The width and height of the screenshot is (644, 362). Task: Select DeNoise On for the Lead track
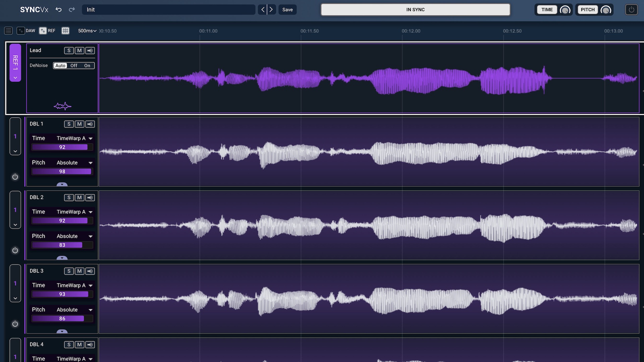tap(87, 65)
